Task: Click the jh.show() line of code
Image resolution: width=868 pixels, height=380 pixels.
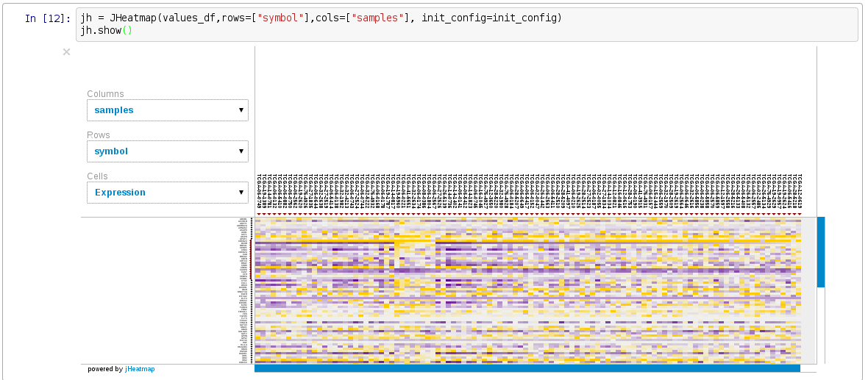Action: 107,30
